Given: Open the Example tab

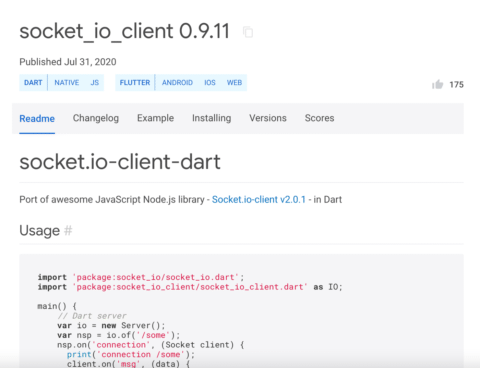Looking at the screenshot, I should (155, 118).
